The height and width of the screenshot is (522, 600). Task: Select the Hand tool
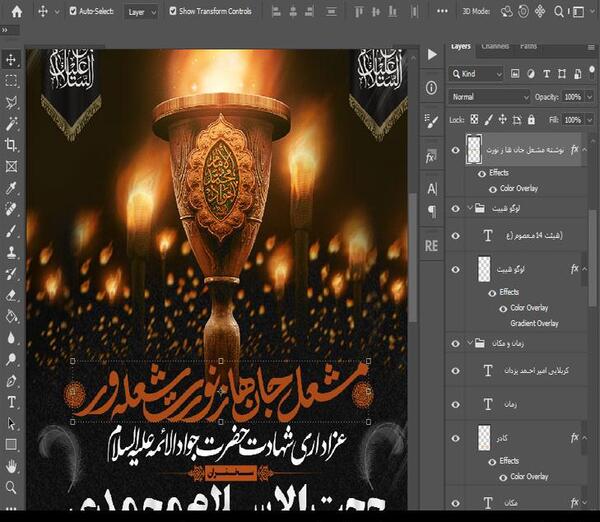click(x=11, y=466)
